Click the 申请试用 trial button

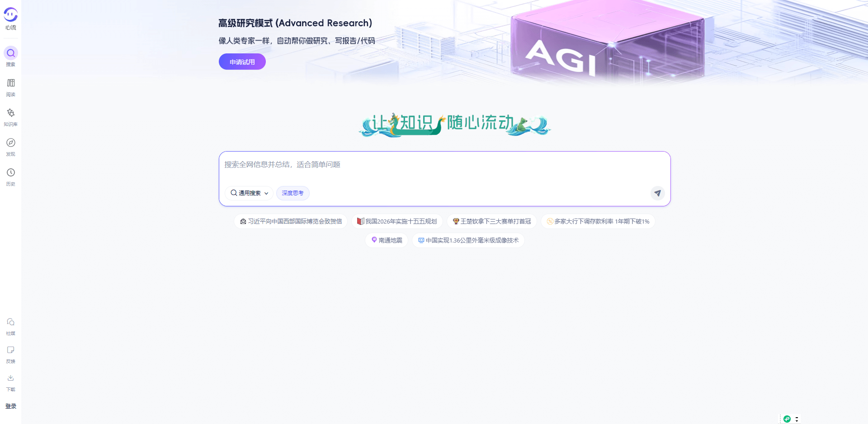[242, 62]
